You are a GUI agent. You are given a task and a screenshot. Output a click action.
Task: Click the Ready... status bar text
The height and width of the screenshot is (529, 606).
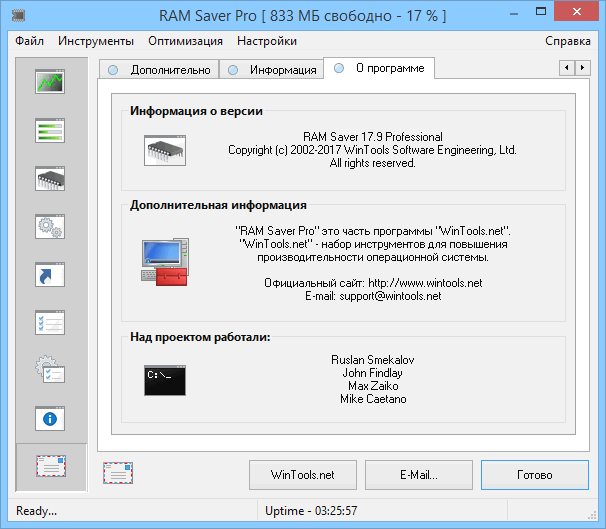pyautogui.click(x=36, y=511)
